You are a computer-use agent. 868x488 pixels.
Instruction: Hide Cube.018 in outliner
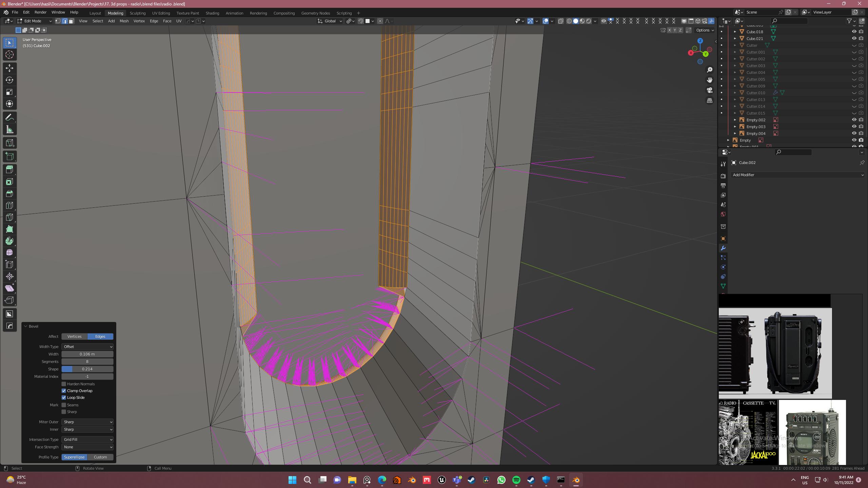[854, 32]
